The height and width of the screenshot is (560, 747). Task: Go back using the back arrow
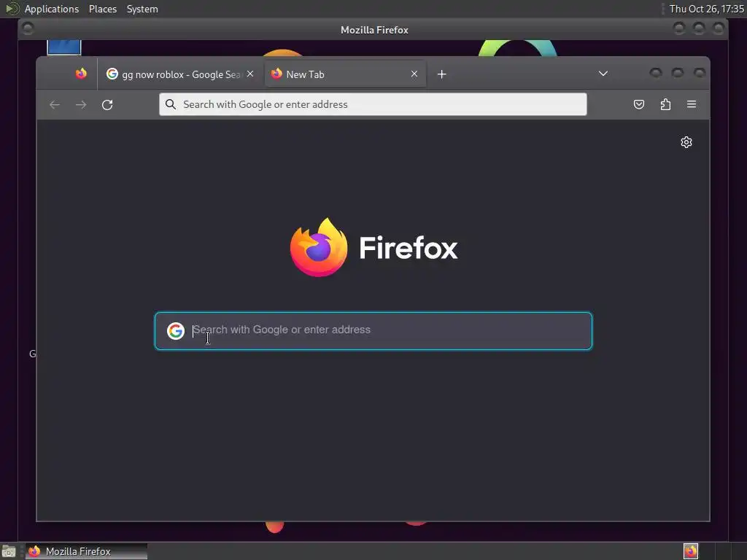point(55,105)
